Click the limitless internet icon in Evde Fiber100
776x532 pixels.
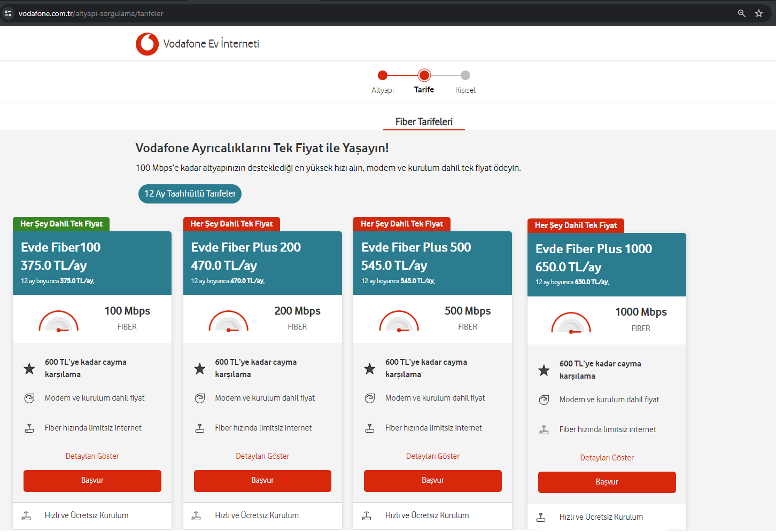click(29, 428)
